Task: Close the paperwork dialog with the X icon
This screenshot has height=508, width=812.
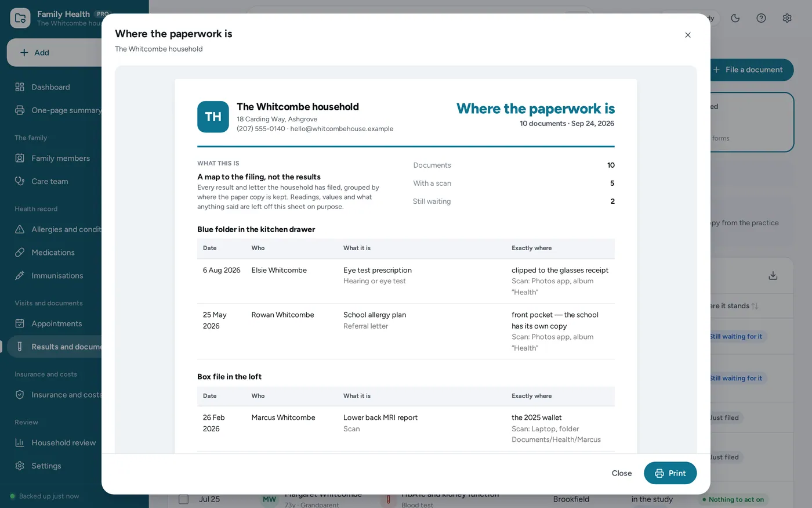Action: 688,35
